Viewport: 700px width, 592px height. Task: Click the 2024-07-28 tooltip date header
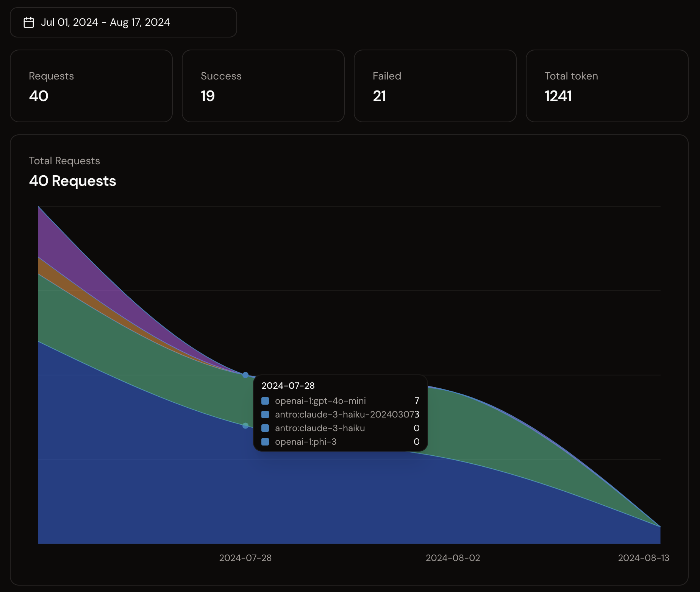coord(288,386)
